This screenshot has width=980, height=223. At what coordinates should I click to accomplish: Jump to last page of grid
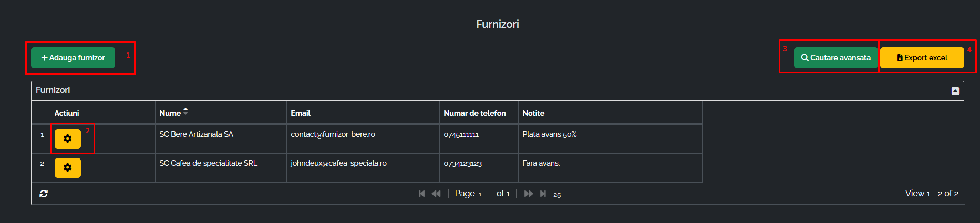coord(543,194)
